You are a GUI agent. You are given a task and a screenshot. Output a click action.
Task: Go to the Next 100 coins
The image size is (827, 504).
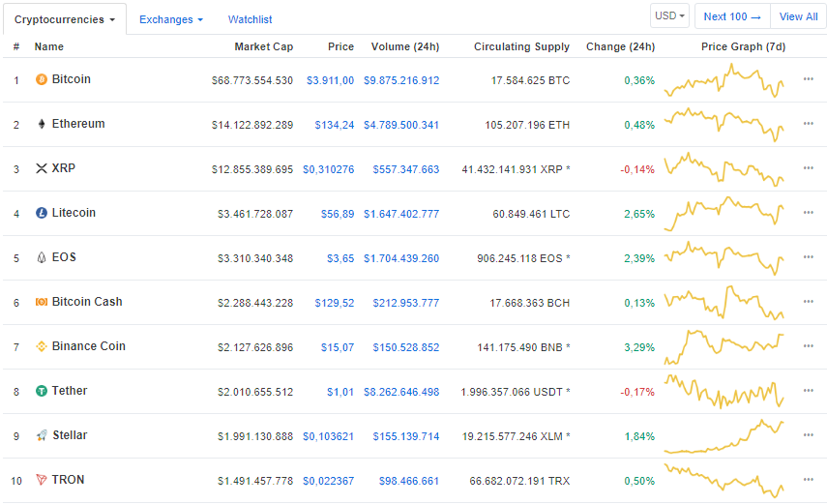click(732, 16)
